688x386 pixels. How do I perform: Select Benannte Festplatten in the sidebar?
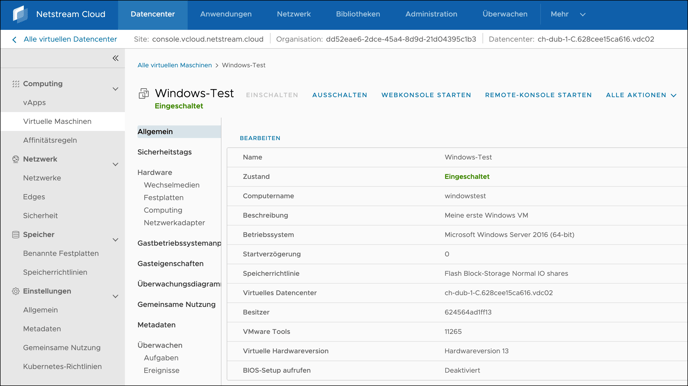tap(61, 254)
